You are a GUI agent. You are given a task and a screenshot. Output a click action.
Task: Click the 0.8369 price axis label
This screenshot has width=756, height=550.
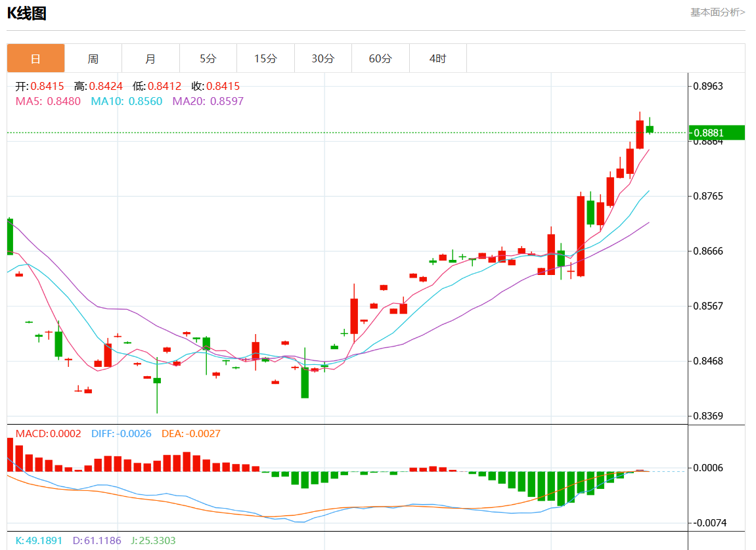coord(708,415)
